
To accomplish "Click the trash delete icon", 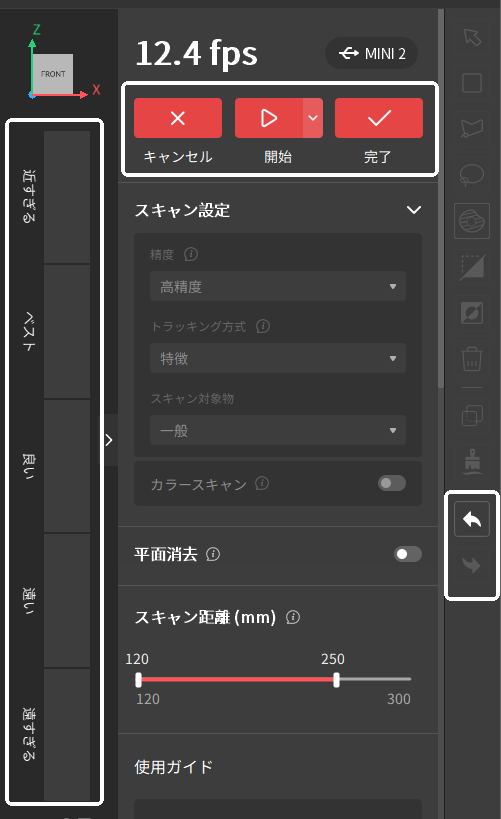I will (x=472, y=359).
